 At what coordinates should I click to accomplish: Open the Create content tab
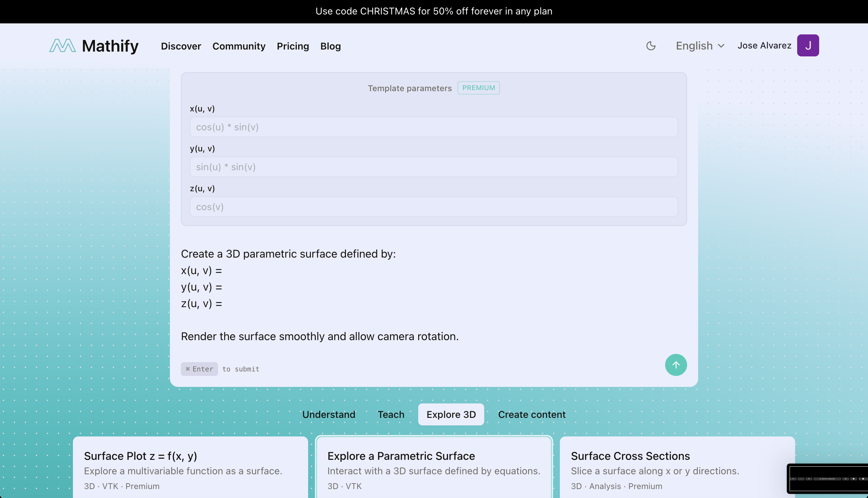pyautogui.click(x=531, y=414)
